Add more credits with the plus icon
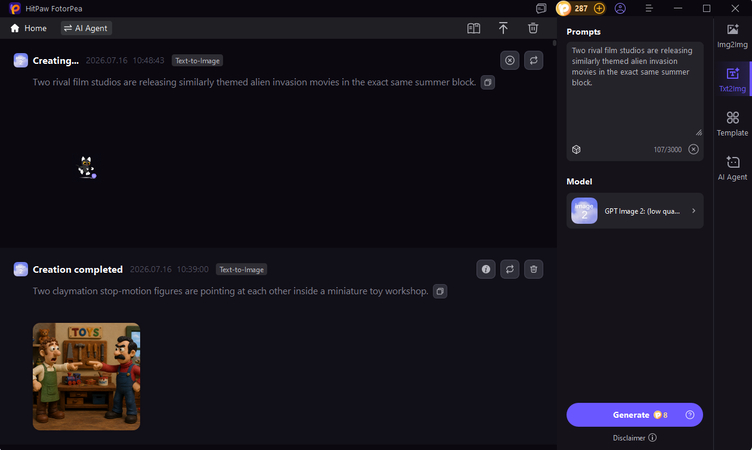The width and height of the screenshot is (752, 450). [x=599, y=8]
